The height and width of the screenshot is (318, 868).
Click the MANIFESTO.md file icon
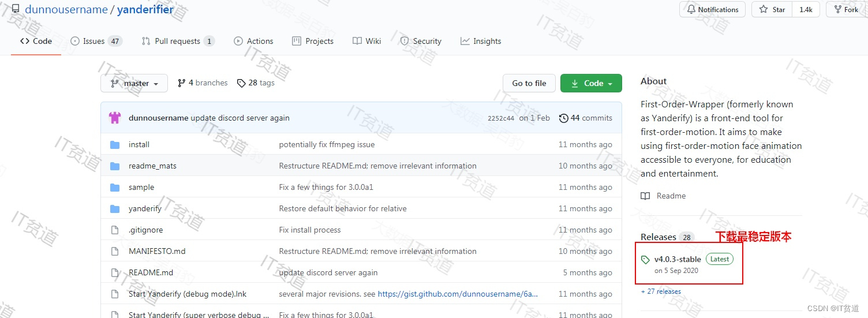point(114,251)
